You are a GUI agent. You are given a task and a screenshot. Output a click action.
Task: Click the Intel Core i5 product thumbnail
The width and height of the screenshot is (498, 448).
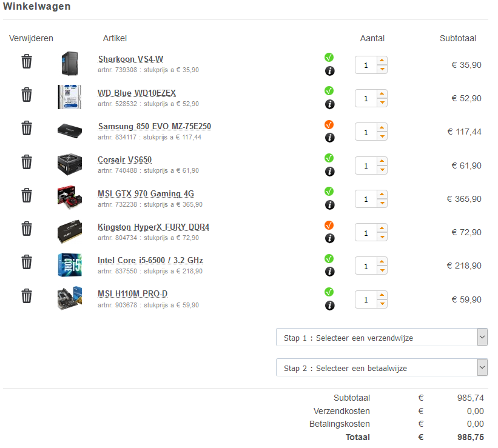click(70, 264)
